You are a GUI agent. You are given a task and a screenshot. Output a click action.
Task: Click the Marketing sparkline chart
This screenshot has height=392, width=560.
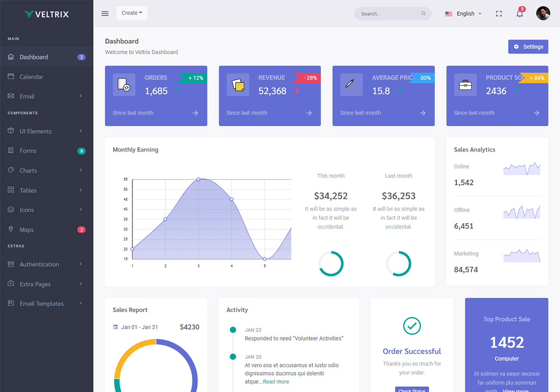(522, 256)
